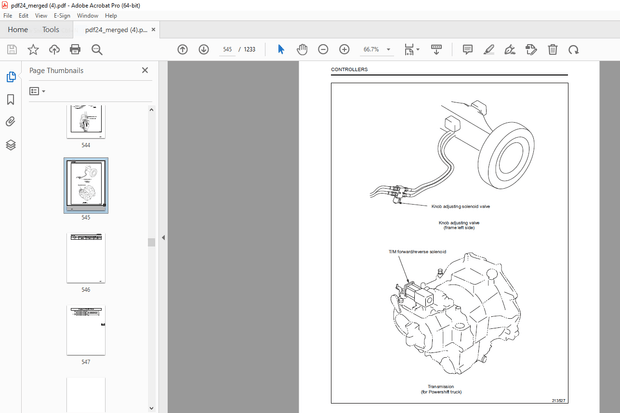
Task: Print the document
Action: [75, 49]
